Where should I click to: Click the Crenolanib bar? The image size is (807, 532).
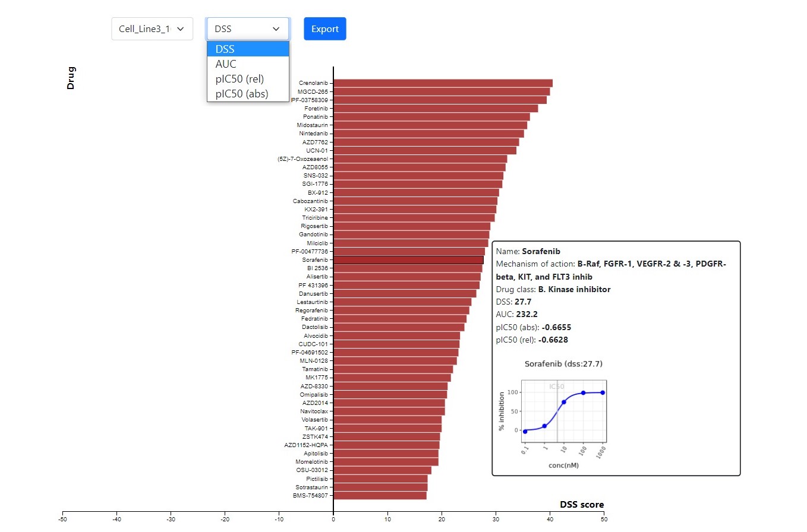pos(443,83)
